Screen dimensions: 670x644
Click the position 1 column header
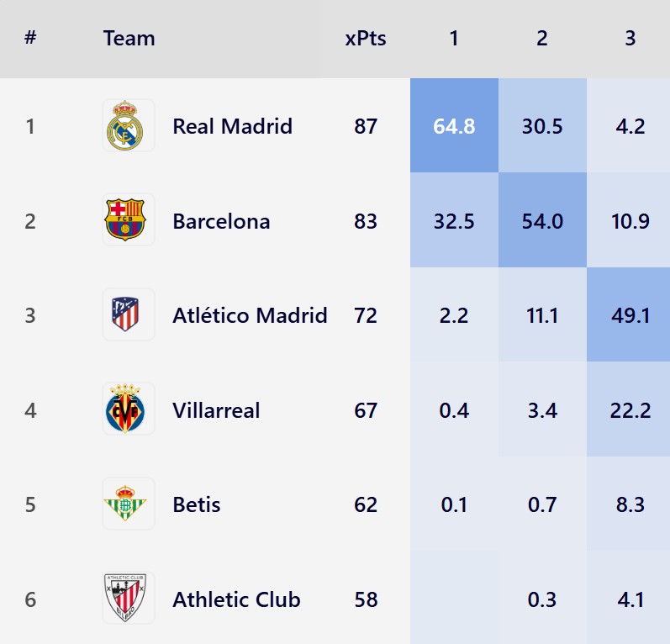(x=454, y=38)
